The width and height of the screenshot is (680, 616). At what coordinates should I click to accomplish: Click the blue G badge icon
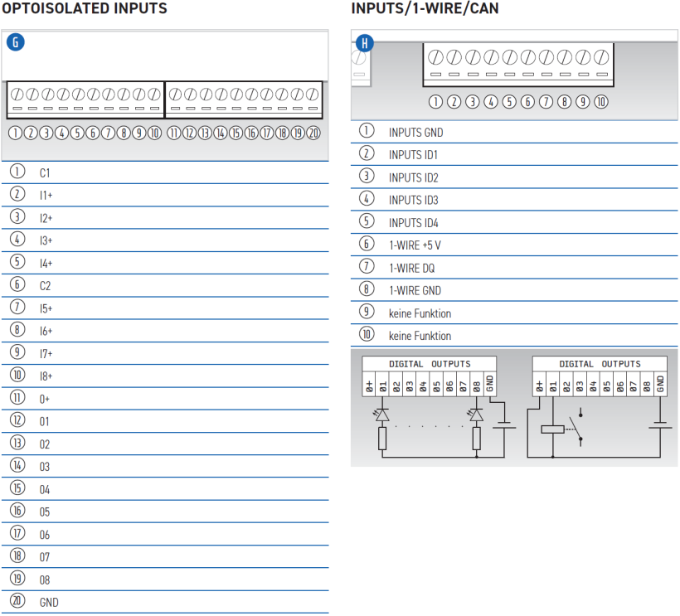[x=15, y=43]
